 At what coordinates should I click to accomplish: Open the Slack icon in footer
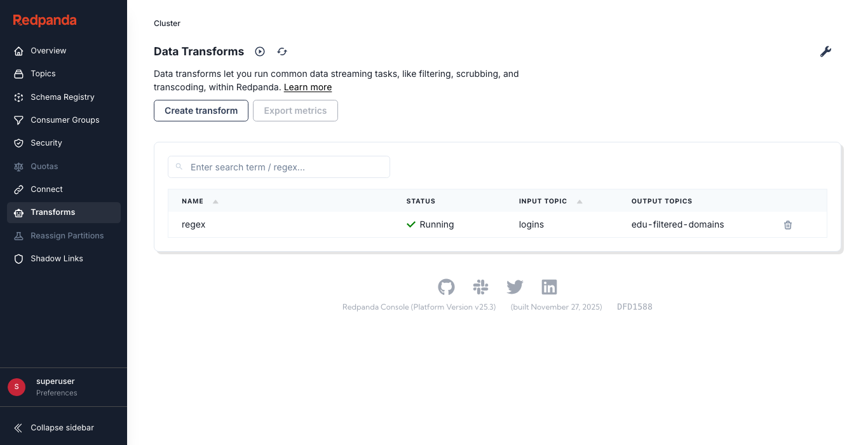point(480,287)
